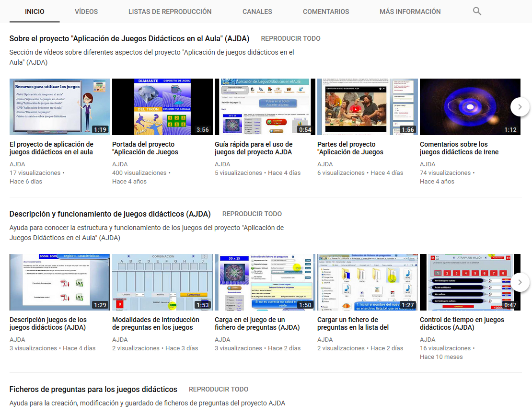The height and width of the screenshot is (415, 532).
Task: Open 'Ficheros de preguntas para los juegos didácticos' heading
Action: point(93,390)
